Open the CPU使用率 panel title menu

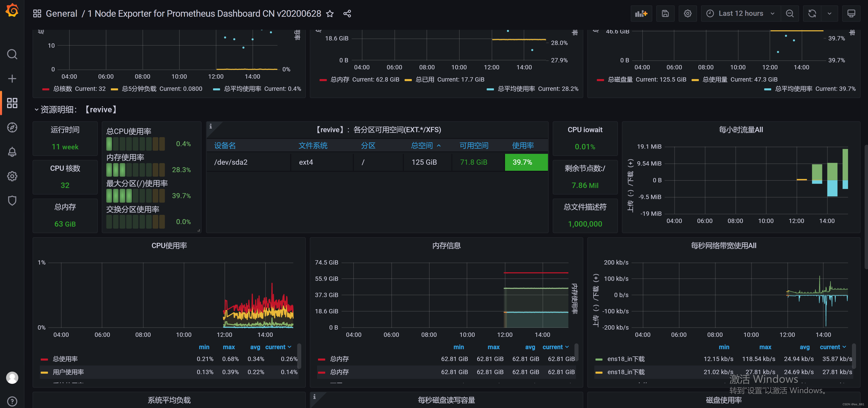[x=169, y=245]
